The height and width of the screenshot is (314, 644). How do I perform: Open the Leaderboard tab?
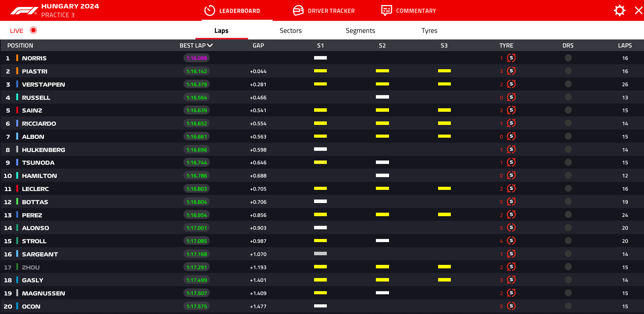click(x=232, y=10)
